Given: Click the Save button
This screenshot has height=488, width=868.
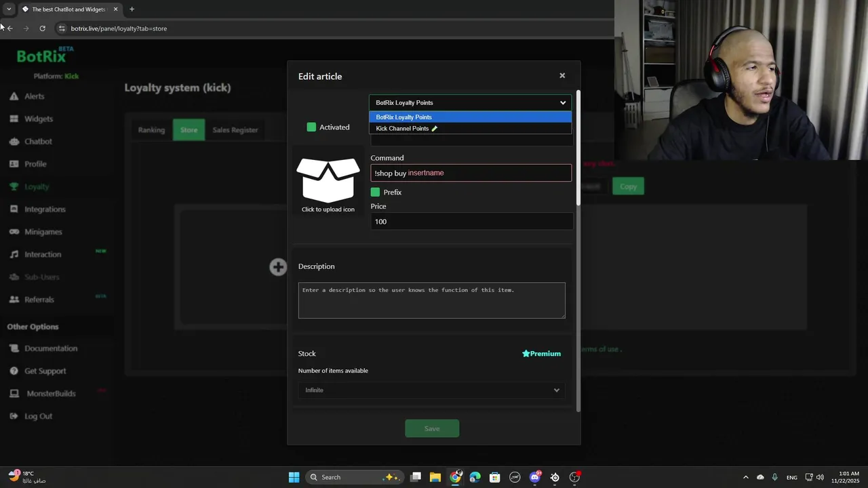Looking at the screenshot, I should click(x=432, y=428).
